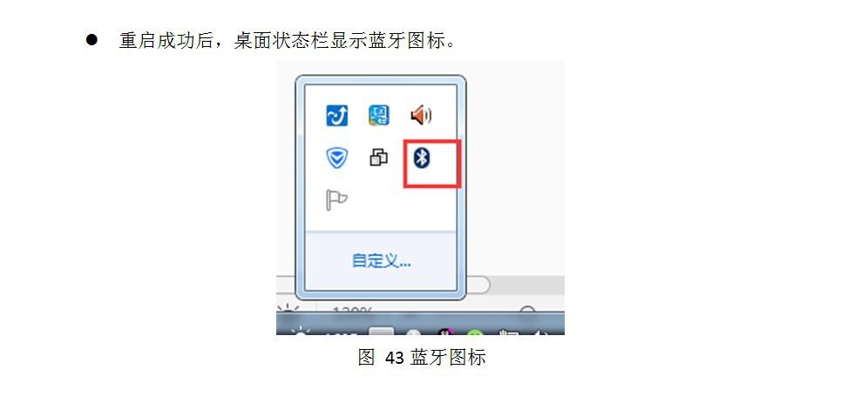This screenshot has width=868, height=403.
Task: Click the taskbar speaker icon at far right
Action: (x=539, y=332)
